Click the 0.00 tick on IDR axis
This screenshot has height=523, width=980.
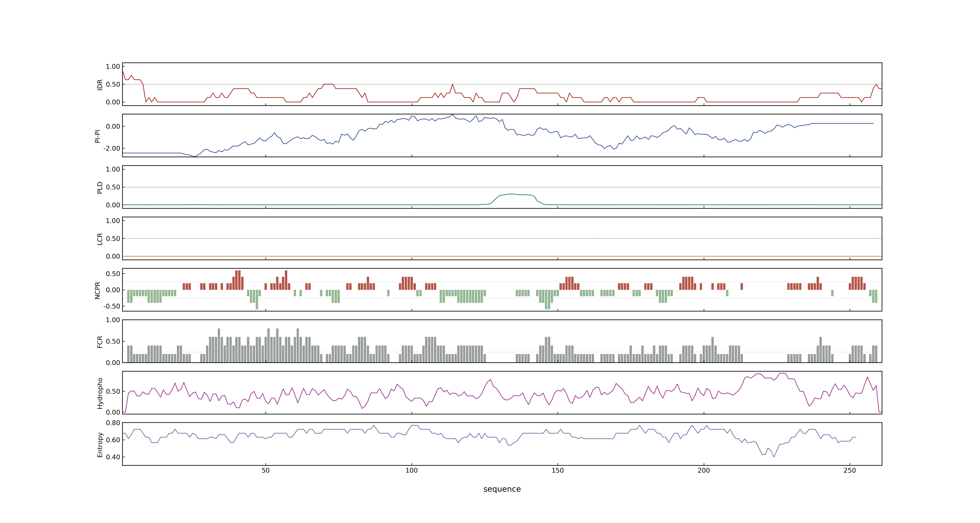(113, 102)
